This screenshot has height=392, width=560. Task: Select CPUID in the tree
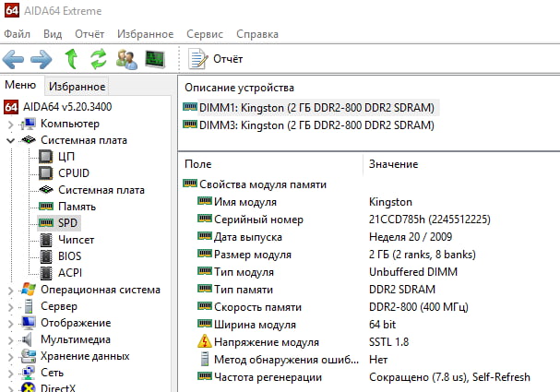pos(74,173)
